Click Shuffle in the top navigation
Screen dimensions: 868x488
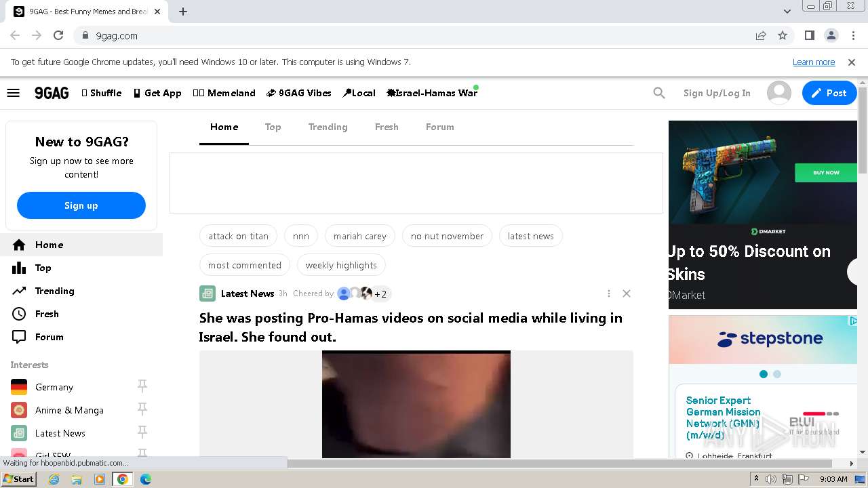tap(102, 93)
